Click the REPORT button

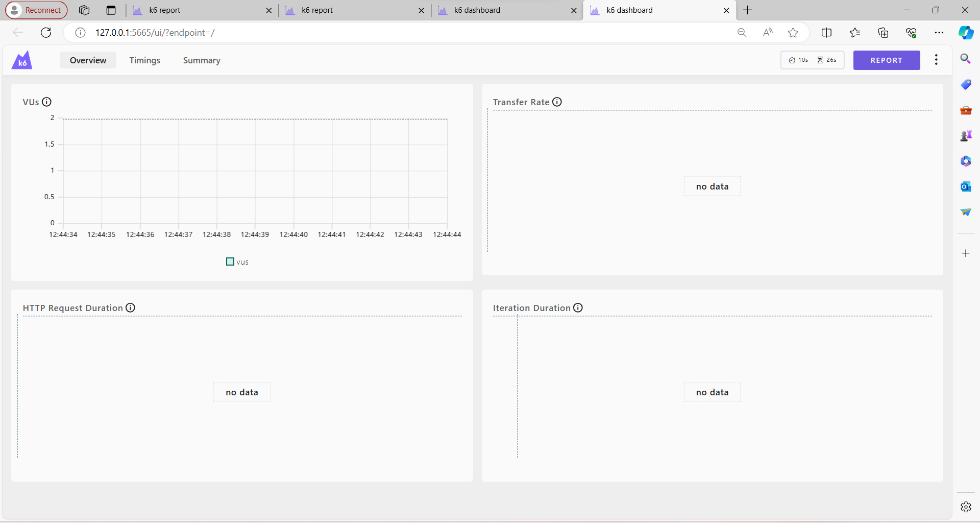tap(886, 60)
